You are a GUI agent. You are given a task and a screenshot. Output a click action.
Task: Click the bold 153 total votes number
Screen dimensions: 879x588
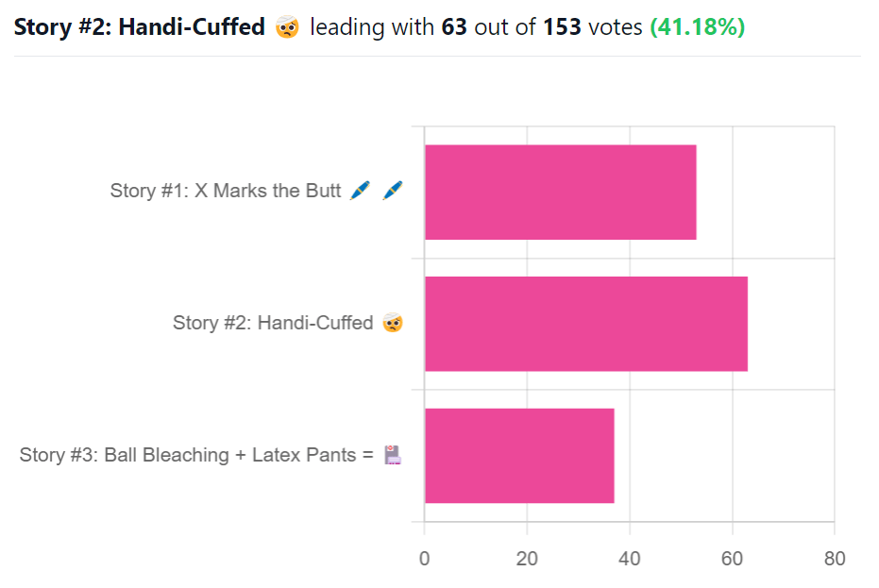[x=563, y=27]
